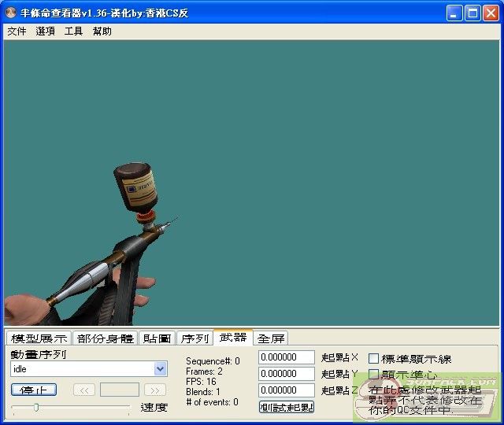Click the frame number field between arrows

coord(120,390)
